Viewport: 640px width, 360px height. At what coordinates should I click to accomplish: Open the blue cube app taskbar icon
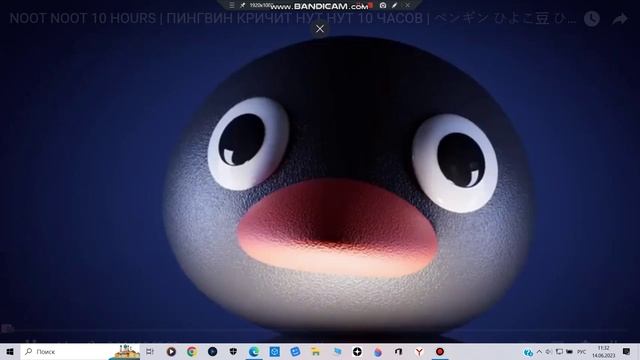[x=275, y=351]
